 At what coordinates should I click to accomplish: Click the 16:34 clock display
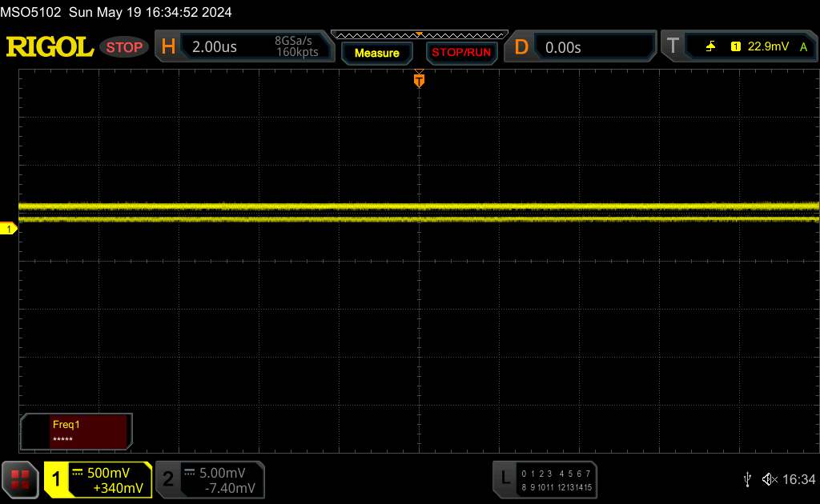pyautogui.click(x=798, y=479)
